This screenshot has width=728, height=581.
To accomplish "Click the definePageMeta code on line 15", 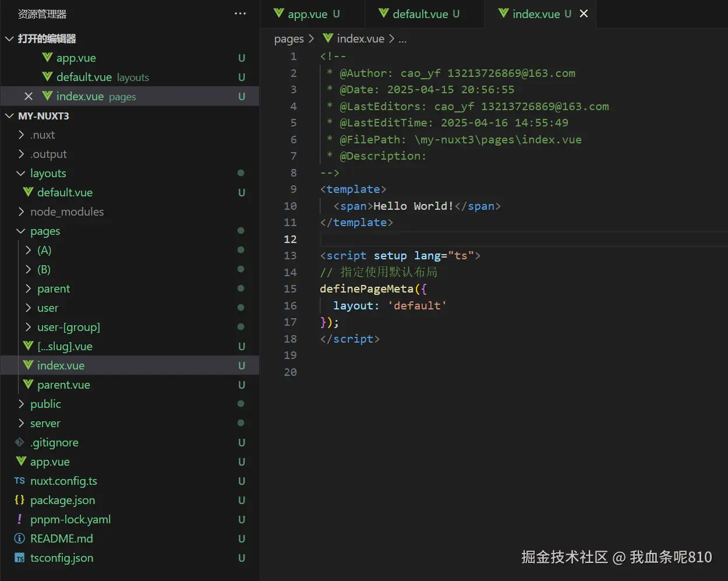I will coord(366,288).
